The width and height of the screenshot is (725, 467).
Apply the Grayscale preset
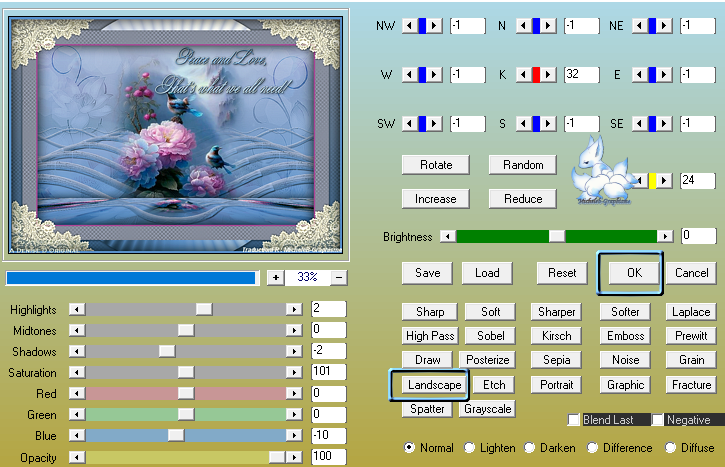pos(487,409)
